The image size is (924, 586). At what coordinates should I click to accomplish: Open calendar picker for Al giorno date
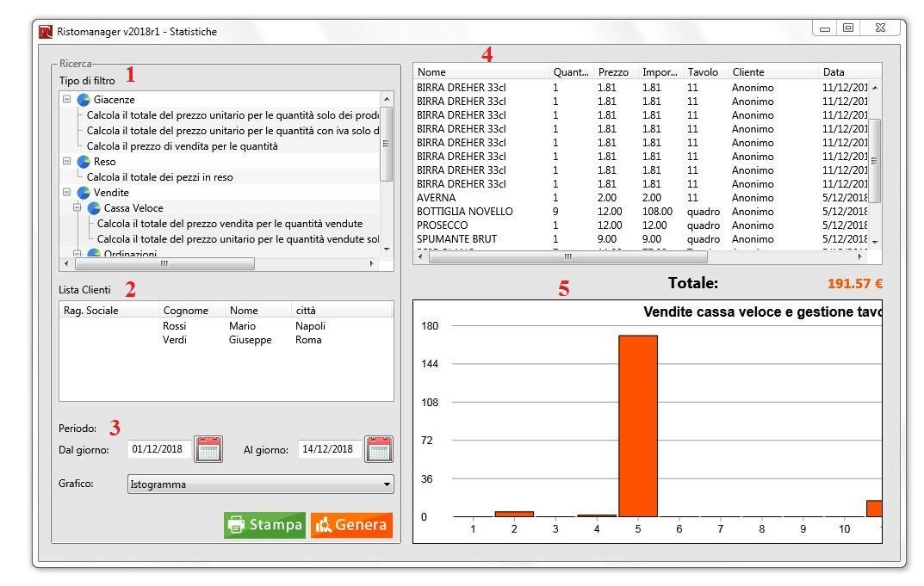click(x=379, y=449)
